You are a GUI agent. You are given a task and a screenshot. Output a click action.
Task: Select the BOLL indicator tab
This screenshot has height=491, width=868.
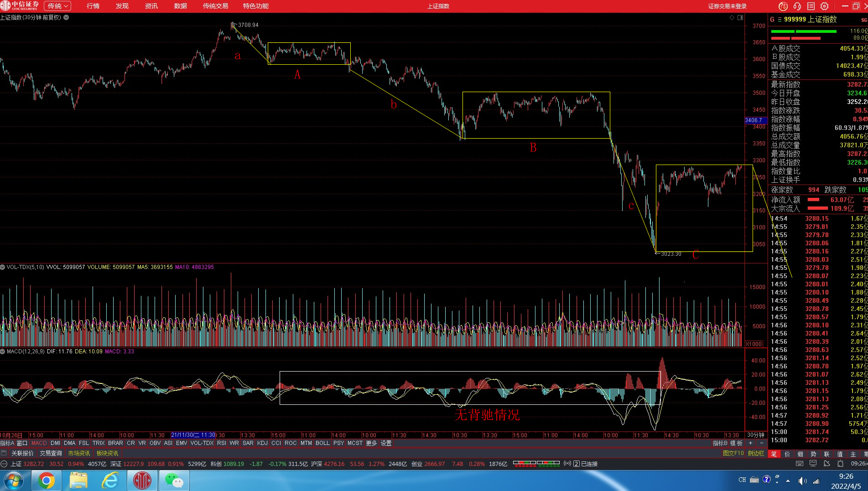[322, 443]
